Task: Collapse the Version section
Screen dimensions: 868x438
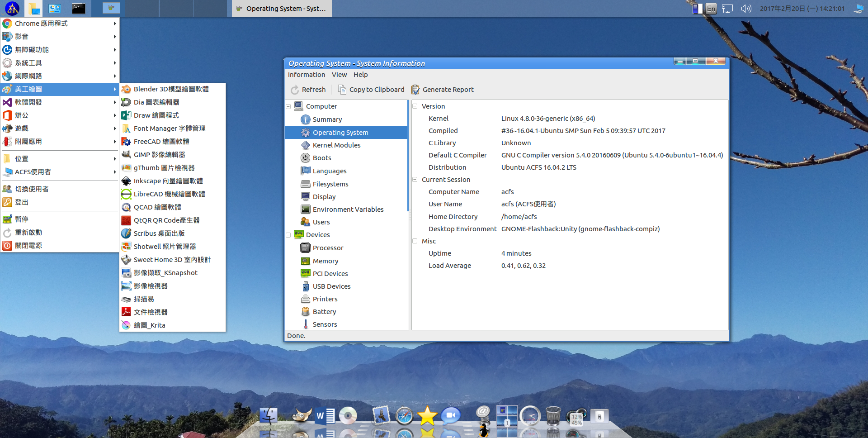Action: pos(415,106)
